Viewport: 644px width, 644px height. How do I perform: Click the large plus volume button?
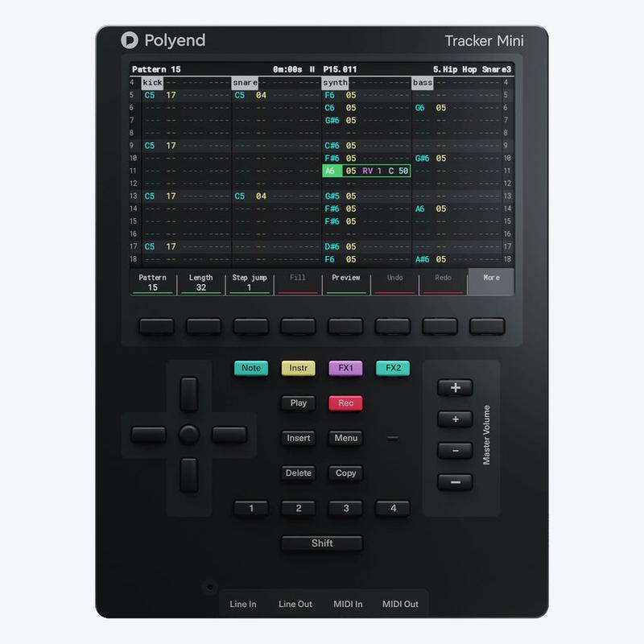[x=455, y=387]
